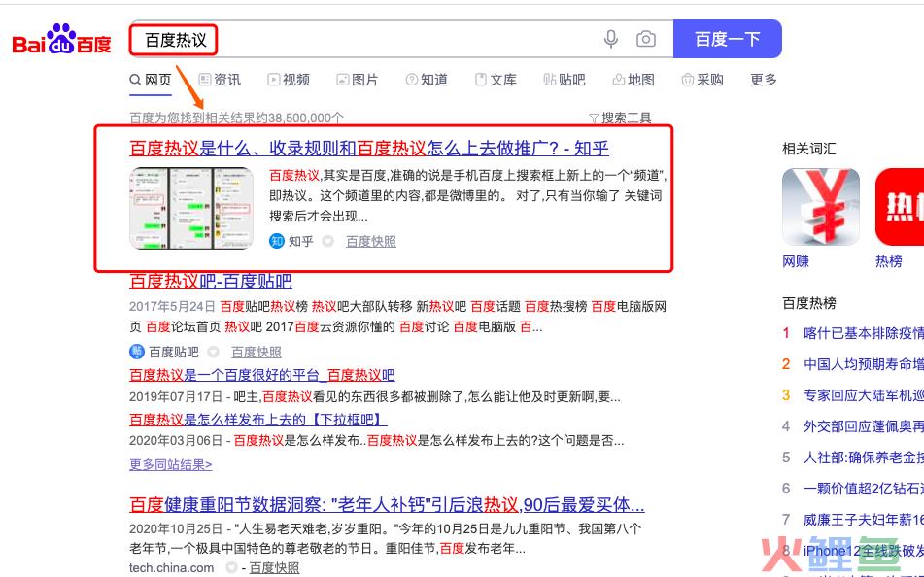Open hot list item 威廉王子夫妇
The height and width of the screenshot is (577, 924).
coord(864,520)
